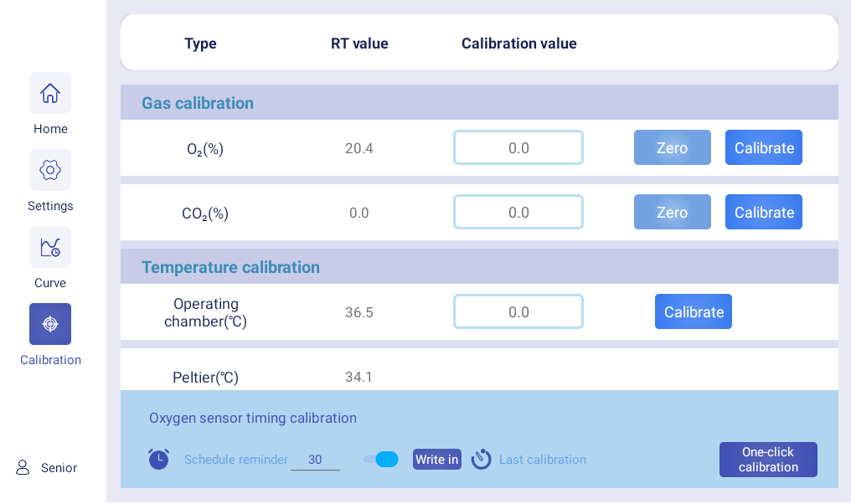Click the Senior user profile icon
Viewport: 851px width, 504px height.
[x=23, y=467]
